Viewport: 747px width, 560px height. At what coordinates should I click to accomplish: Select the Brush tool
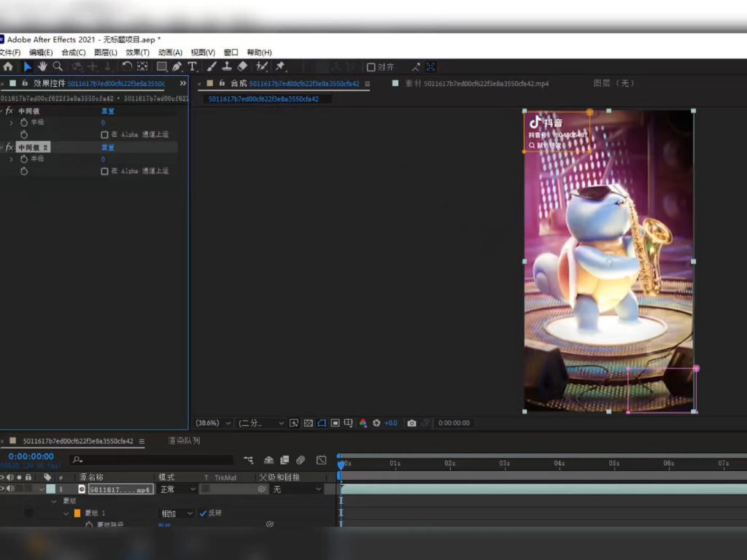(212, 66)
